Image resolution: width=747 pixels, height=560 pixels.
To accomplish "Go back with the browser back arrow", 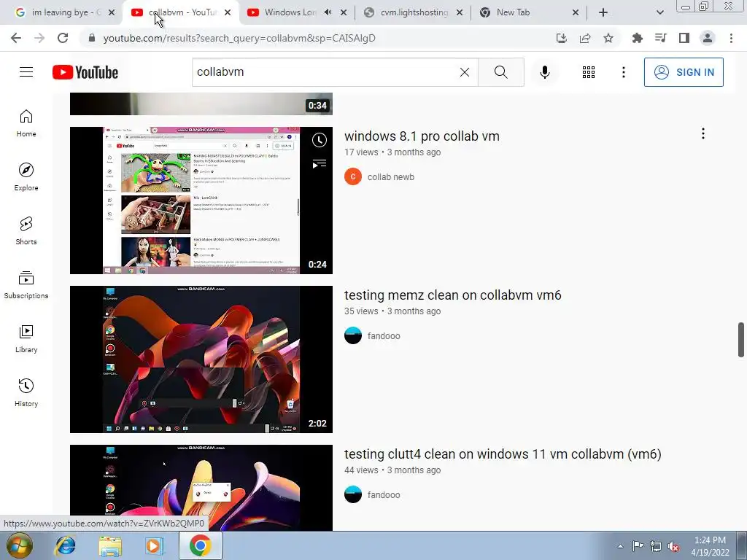I will pos(16,38).
